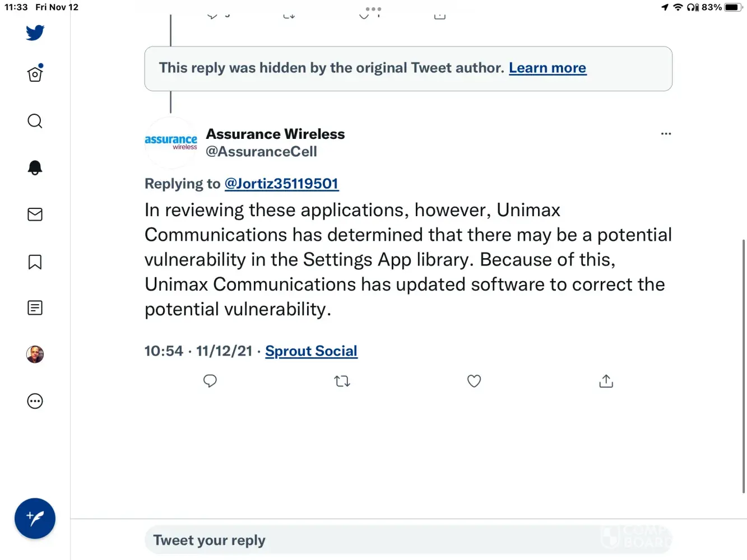Retweet the Assurance Wireless tweet
The width and height of the screenshot is (747, 560).
342,381
